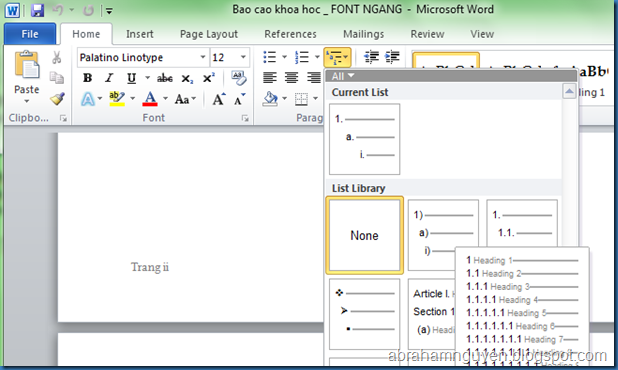Switch to the Home tab
This screenshot has height=370, width=618.
[86, 34]
